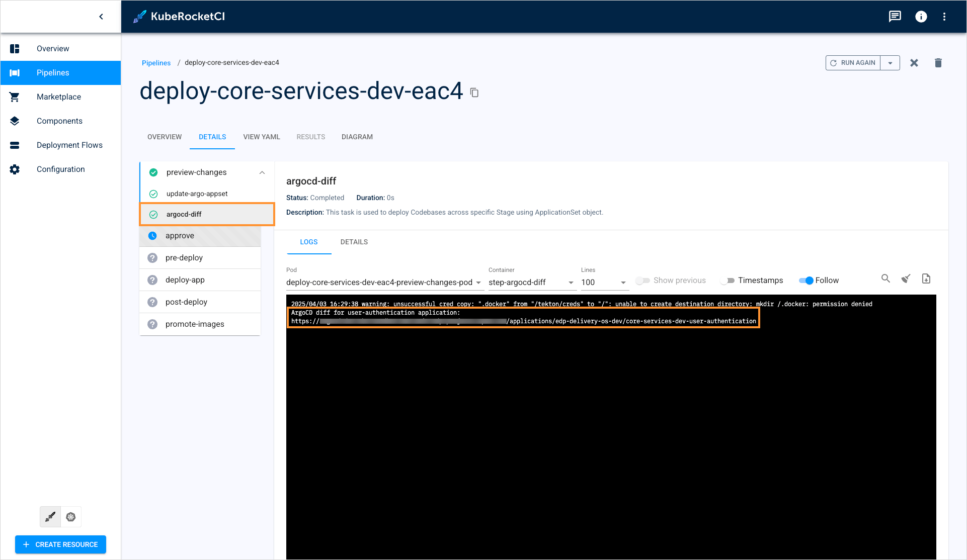Screen dimensions: 967x560
Task: Click the copy pipeline name icon
Action: point(474,92)
